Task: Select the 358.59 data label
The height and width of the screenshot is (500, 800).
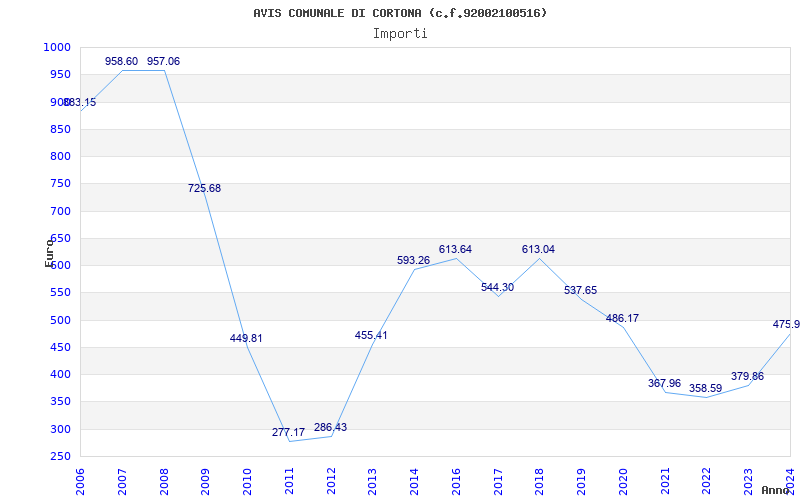Action: [x=706, y=388]
